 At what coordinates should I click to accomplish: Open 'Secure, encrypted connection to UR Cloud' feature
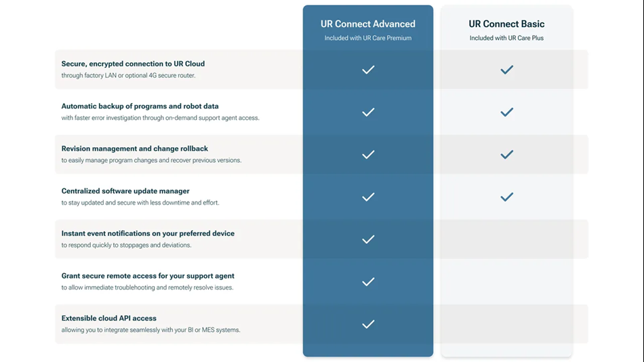(133, 64)
